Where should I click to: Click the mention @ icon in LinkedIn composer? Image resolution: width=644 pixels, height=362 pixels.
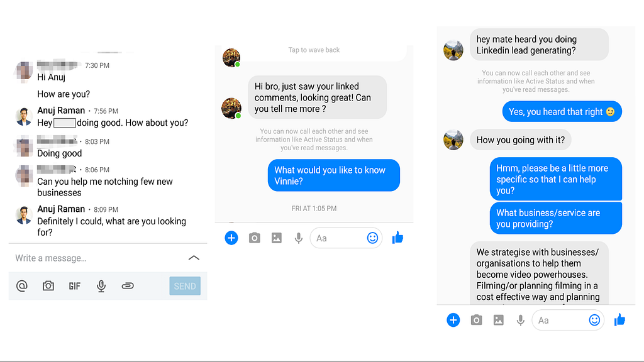(x=22, y=286)
